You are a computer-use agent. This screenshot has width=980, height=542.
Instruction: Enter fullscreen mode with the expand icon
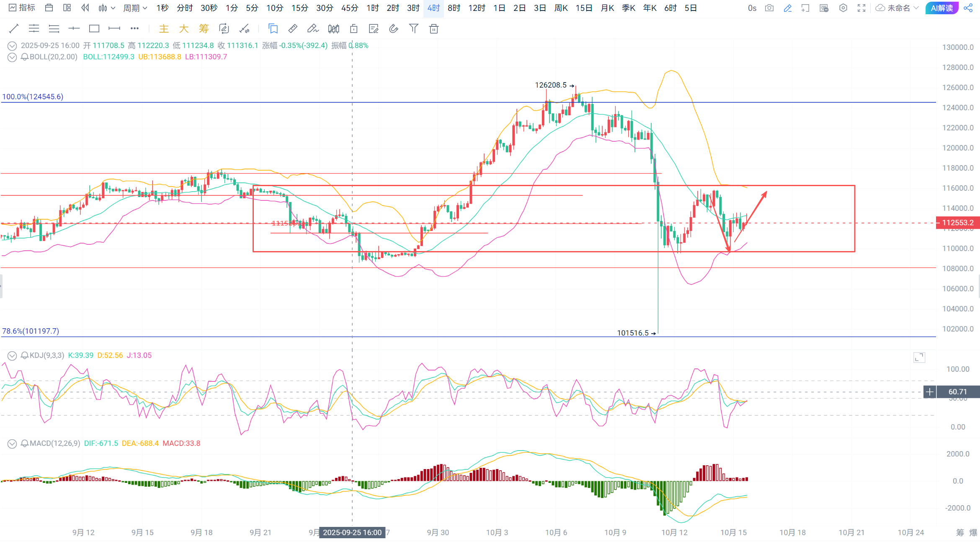861,8
